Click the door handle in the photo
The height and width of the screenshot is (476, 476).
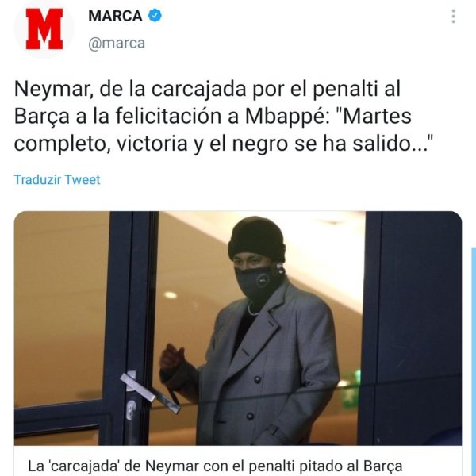coord(151,393)
